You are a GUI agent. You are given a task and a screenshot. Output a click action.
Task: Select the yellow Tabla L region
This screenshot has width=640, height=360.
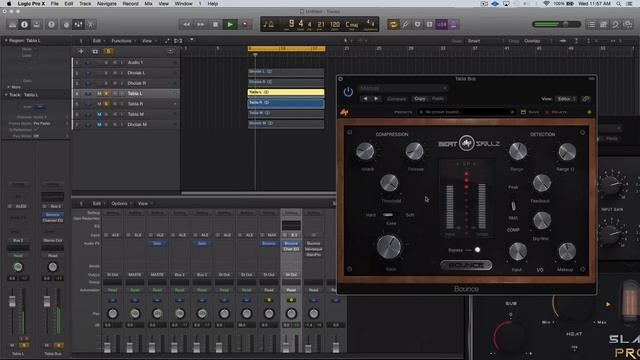[286, 93]
